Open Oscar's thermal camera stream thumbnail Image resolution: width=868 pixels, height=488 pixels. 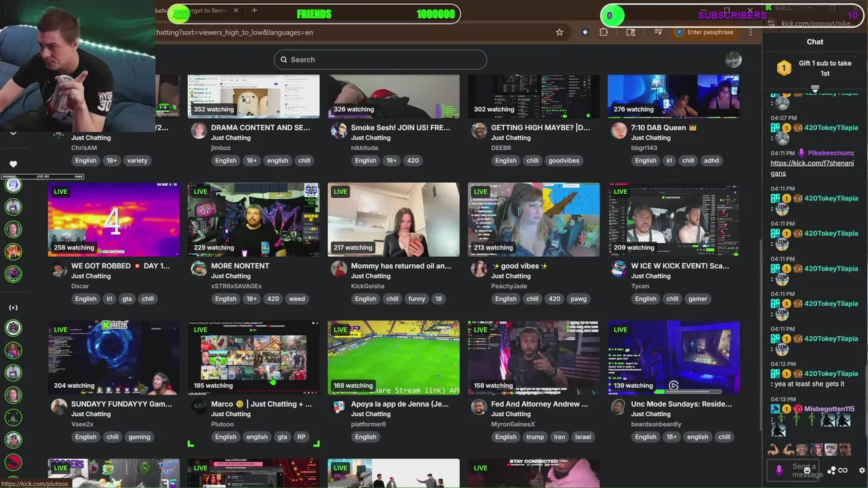point(113,220)
